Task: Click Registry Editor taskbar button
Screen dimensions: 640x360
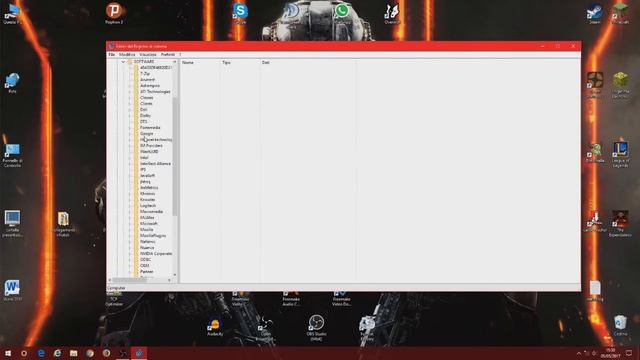Action: point(139,353)
